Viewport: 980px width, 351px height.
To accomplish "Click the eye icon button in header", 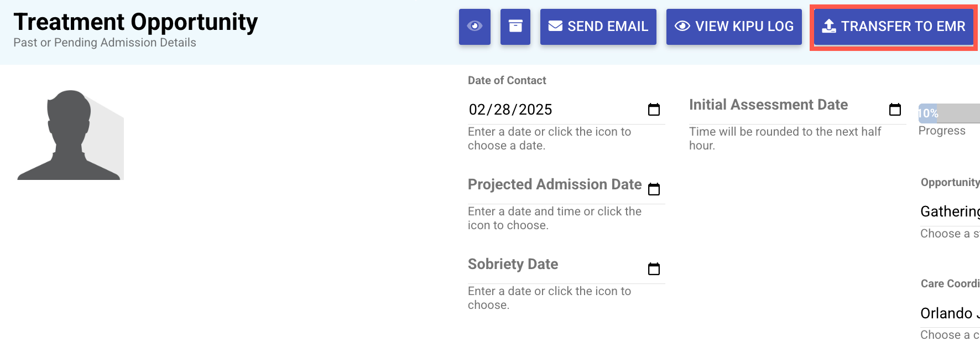I will [475, 27].
